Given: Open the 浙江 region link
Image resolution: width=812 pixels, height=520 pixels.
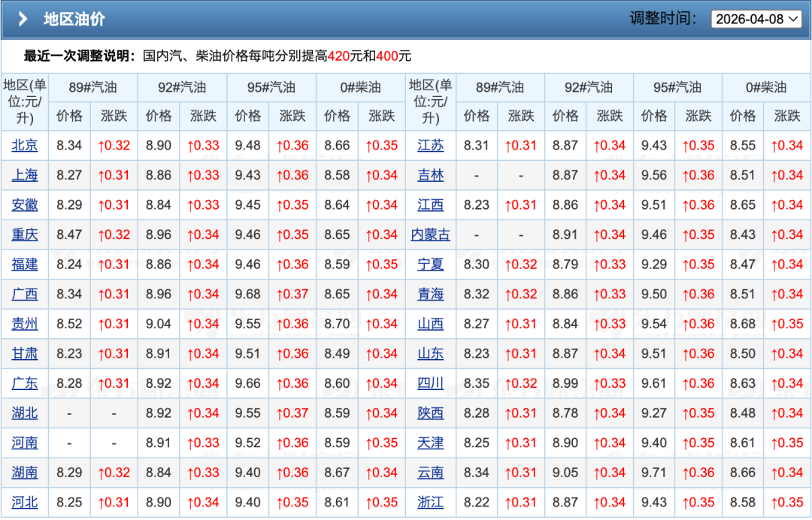Looking at the screenshot, I should [x=430, y=503].
